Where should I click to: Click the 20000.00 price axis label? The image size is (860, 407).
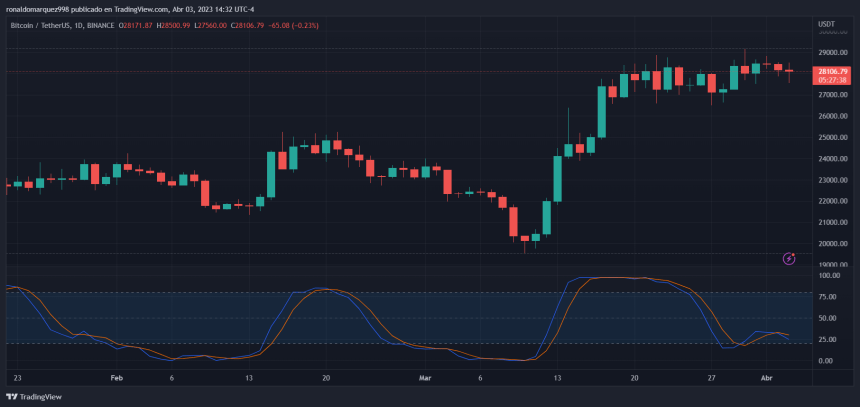832,244
